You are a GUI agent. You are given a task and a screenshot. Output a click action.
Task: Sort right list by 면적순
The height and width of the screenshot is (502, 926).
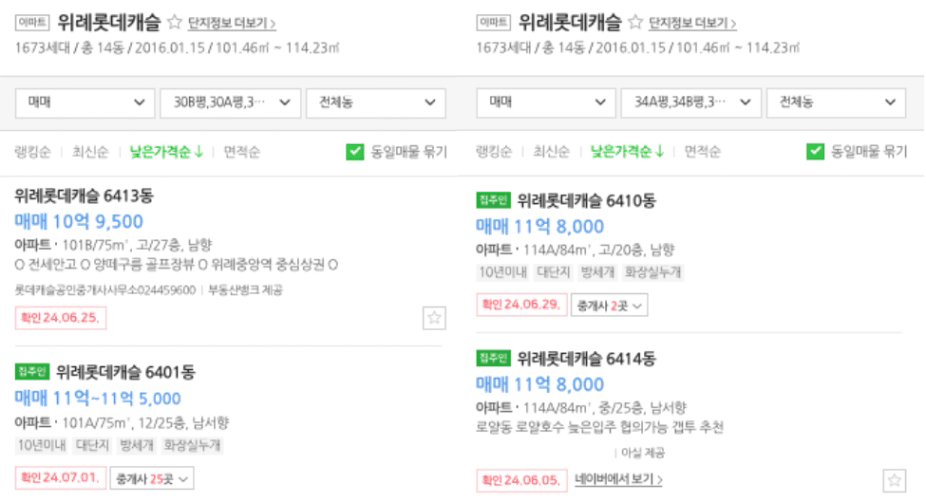point(702,152)
